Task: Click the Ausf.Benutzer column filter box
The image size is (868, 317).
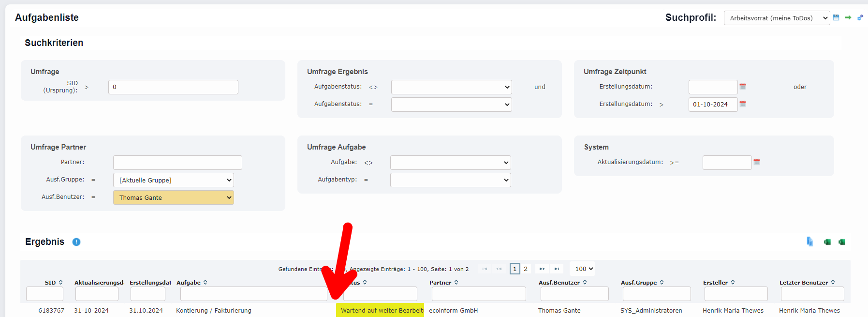Action: pos(574,294)
